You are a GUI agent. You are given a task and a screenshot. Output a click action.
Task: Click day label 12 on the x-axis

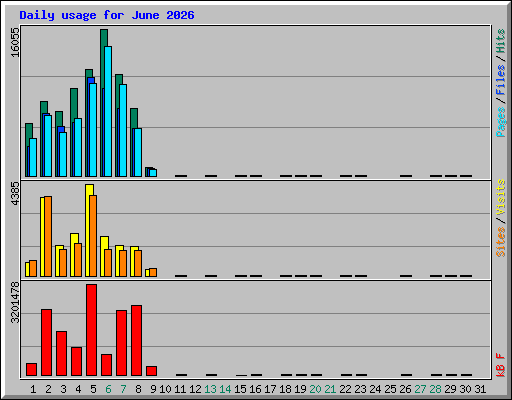coord(195,389)
